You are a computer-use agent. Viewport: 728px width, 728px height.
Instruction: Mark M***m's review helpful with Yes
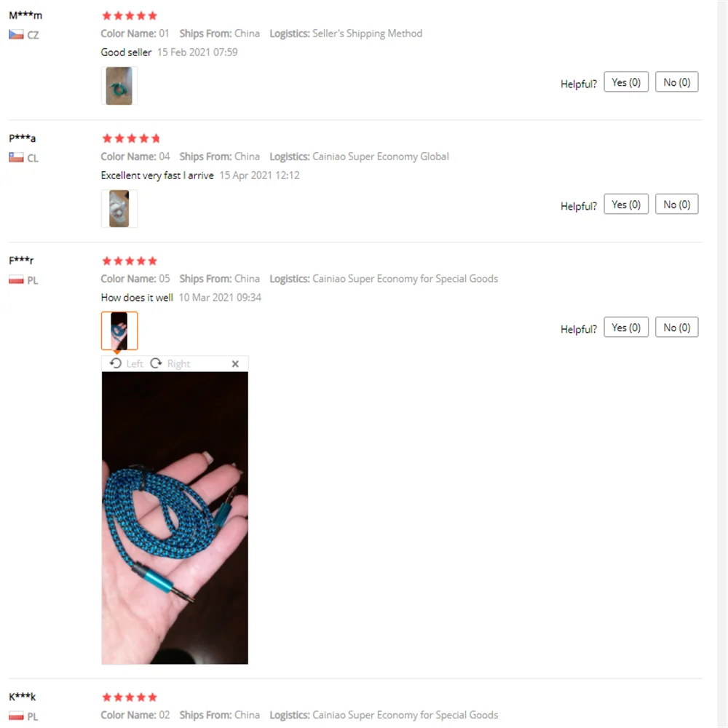point(626,82)
